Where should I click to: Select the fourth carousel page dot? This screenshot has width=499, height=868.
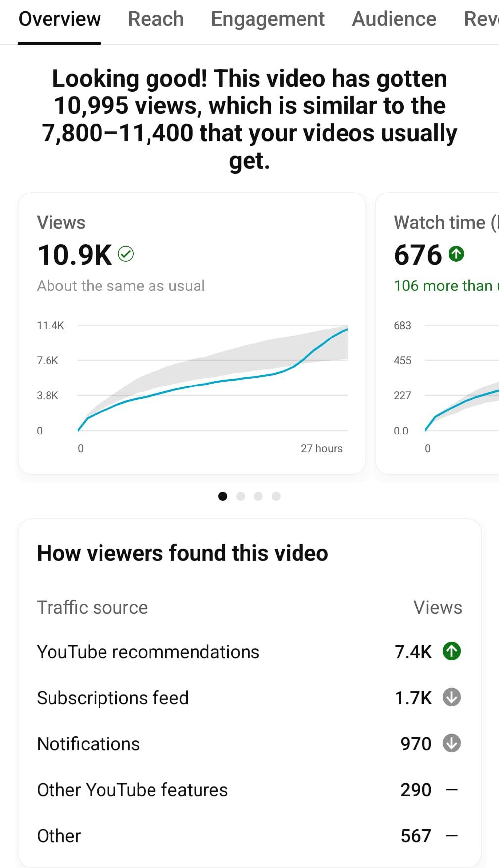pos(276,496)
